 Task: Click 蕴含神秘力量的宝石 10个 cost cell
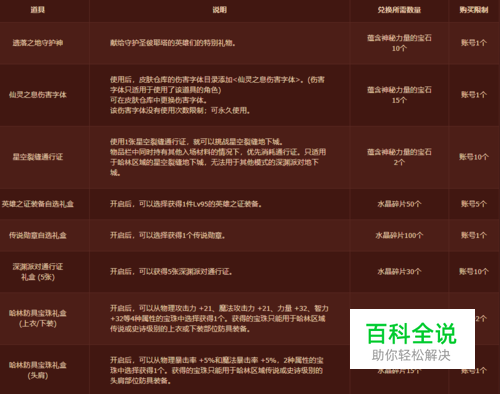pos(399,43)
